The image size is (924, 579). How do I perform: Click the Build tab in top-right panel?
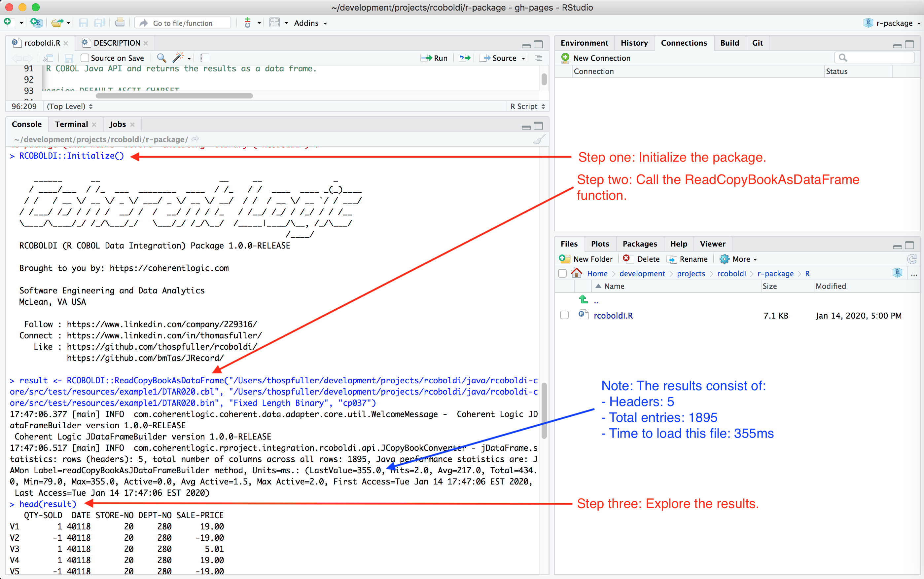[x=728, y=43]
